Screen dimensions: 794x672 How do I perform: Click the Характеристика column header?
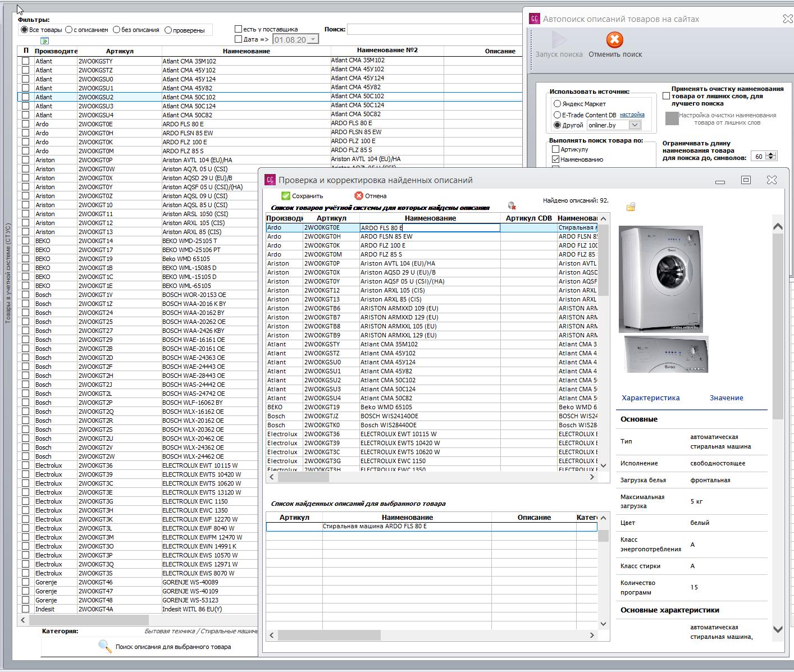pyautogui.click(x=651, y=398)
